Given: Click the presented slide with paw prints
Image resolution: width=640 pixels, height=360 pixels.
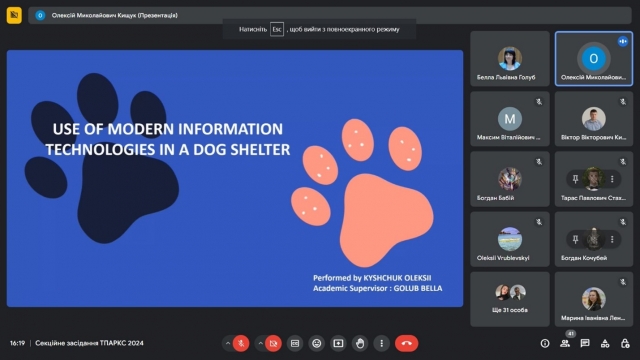Looking at the screenshot, I should coord(235,178).
